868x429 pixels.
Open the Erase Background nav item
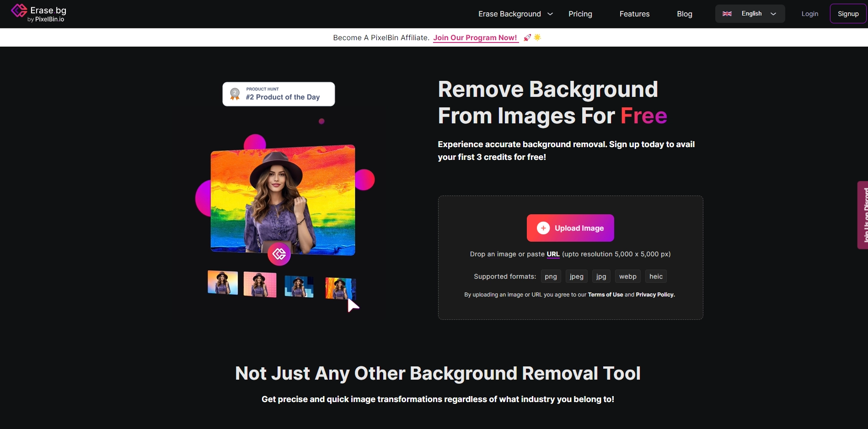tap(509, 14)
